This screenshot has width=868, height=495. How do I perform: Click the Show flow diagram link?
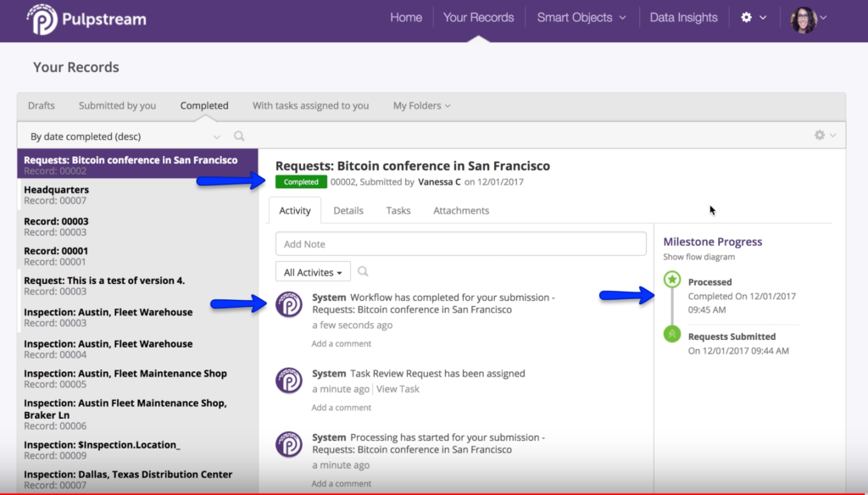coord(699,257)
